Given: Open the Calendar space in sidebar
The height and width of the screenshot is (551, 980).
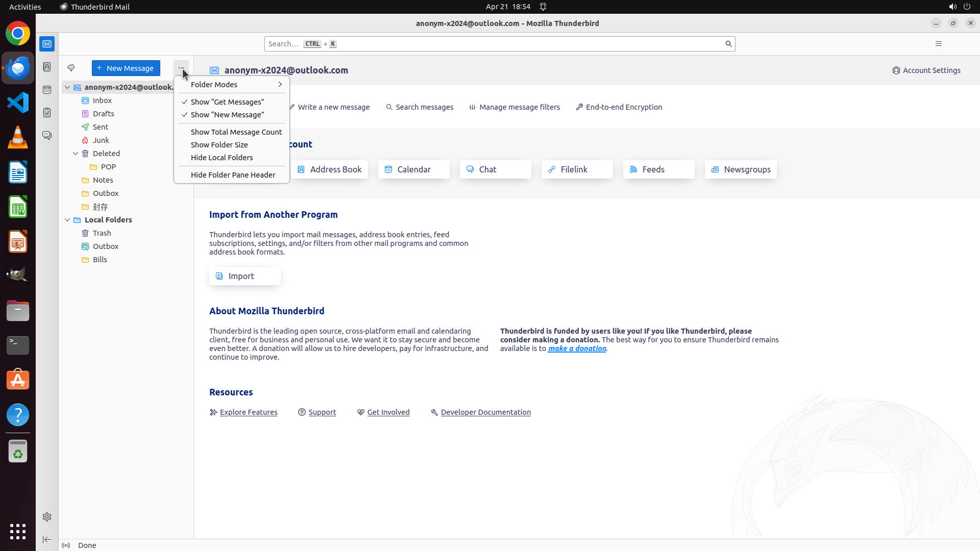Looking at the screenshot, I should click(x=47, y=90).
